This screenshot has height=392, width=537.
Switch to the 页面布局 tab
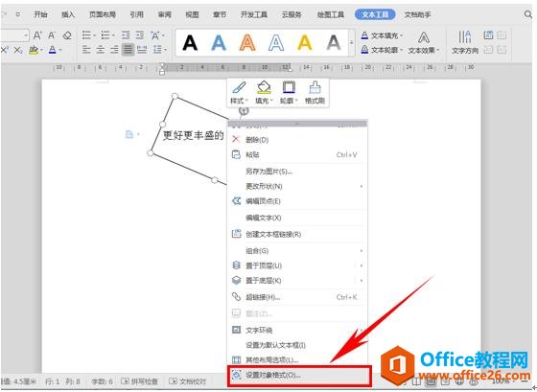click(x=103, y=14)
